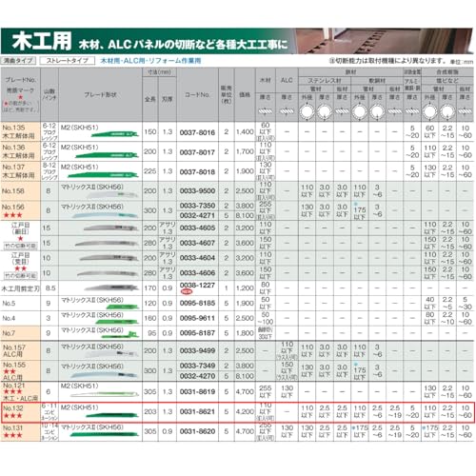Select code number 0037-8018
The width and height of the screenshot is (476, 476).
pos(197,172)
